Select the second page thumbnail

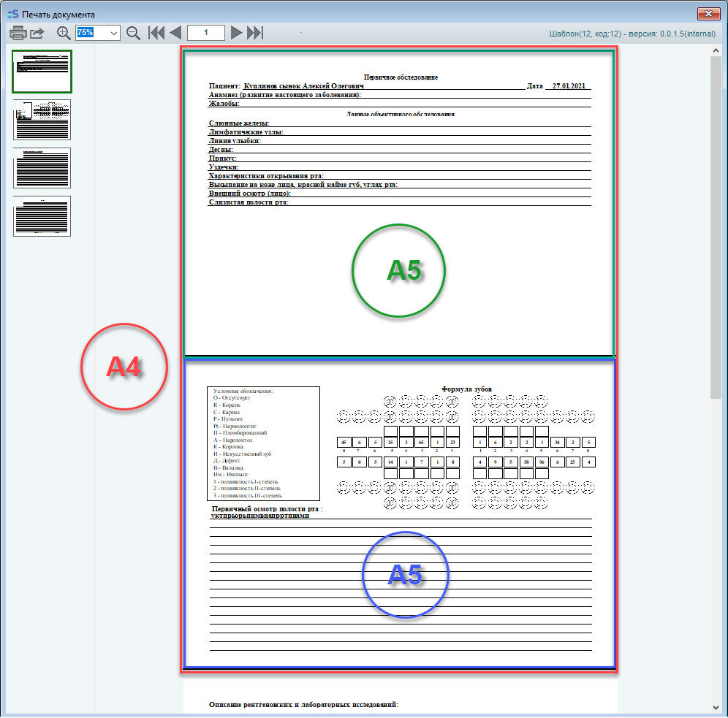(x=42, y=120)
